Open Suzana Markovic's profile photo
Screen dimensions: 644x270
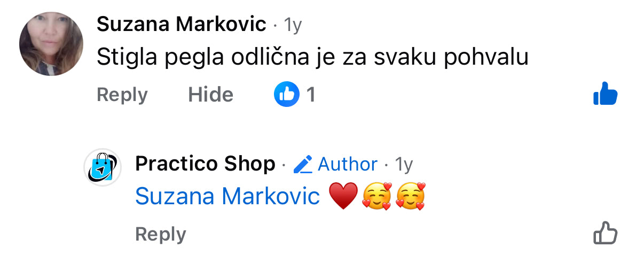pyautogui.click(x=51, y=44)
